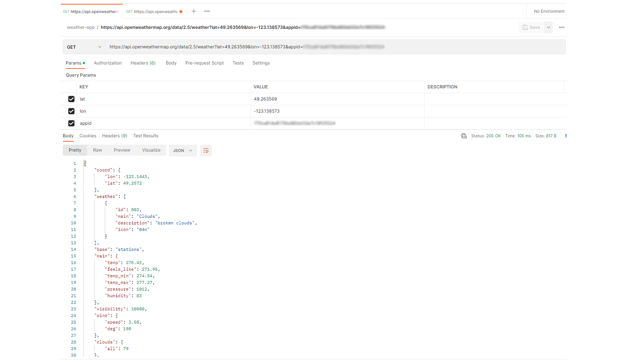Screen dimensions: 644x362
Task: Switch to the Authorization tab
Action: tap(108, 63)
